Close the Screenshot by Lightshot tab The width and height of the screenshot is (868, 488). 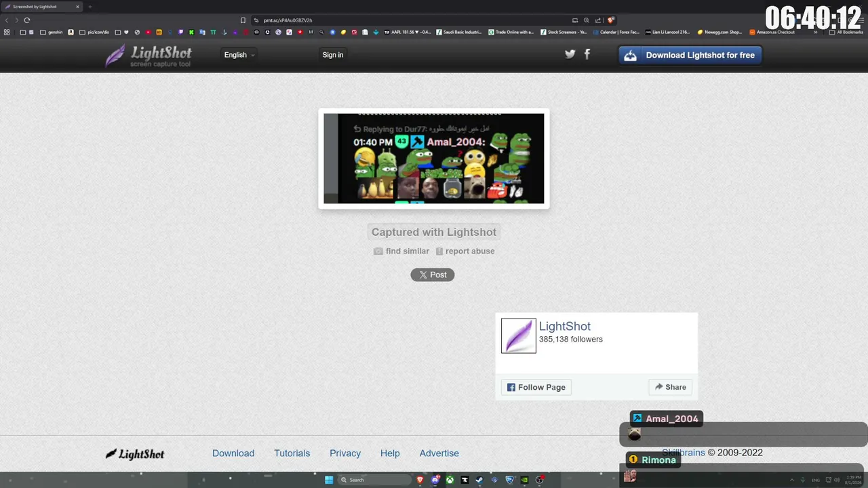pyautogui.click(x=77, y=7)
